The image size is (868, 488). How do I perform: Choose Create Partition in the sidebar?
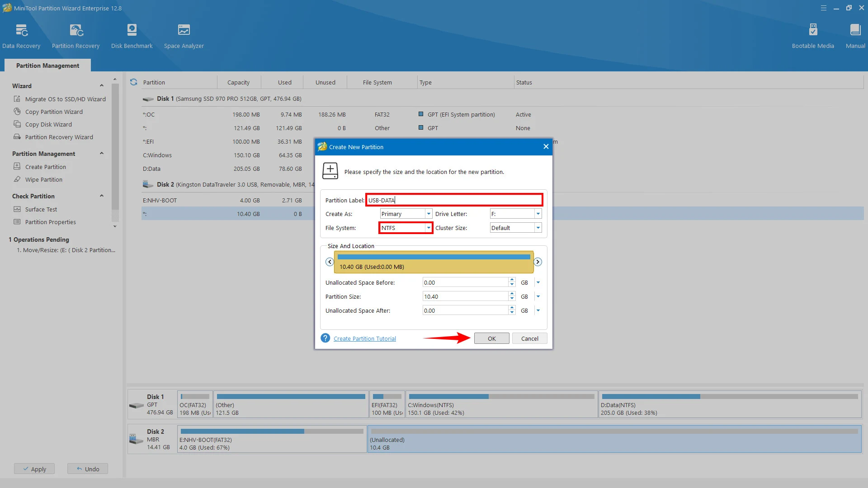click(40, 167)
